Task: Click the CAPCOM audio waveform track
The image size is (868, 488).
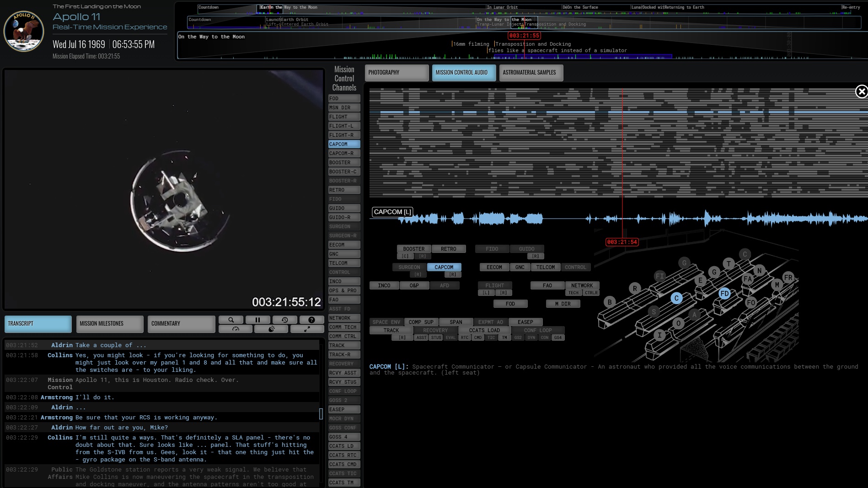Action: tap(617, 219)
